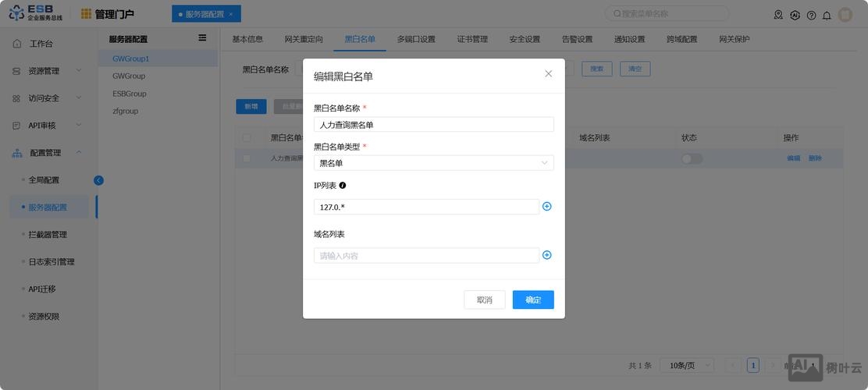
Task: Open the notifications bell icon
Action: (x=827, y=15)
